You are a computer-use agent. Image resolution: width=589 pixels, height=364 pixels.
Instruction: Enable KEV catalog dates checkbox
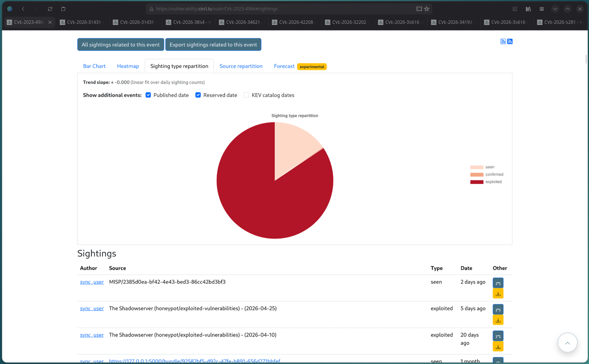coord(246,95)
